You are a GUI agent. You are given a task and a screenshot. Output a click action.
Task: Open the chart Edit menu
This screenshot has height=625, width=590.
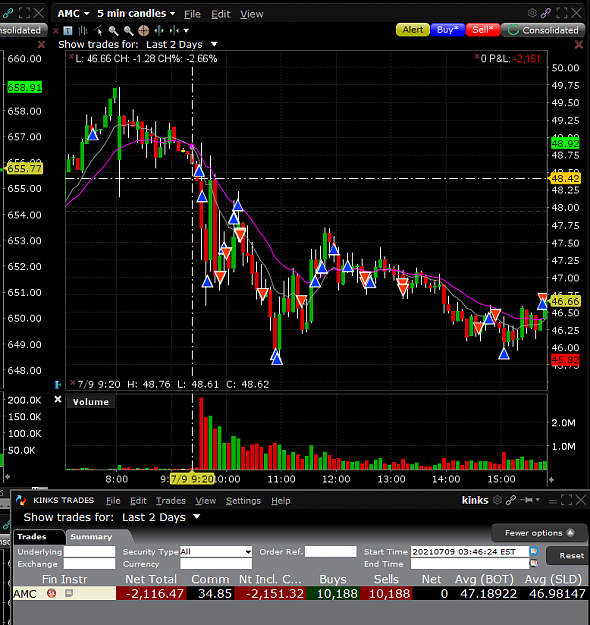click(220, 14)
